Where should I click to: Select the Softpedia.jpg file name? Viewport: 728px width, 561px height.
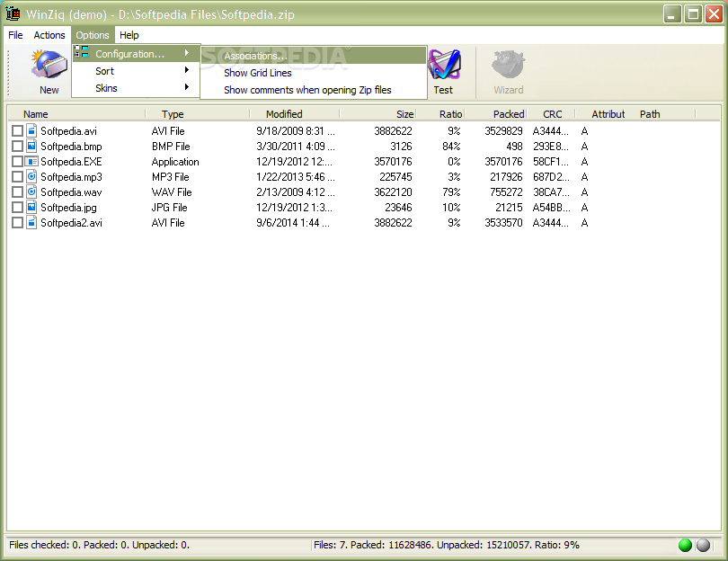coord(68,208)
